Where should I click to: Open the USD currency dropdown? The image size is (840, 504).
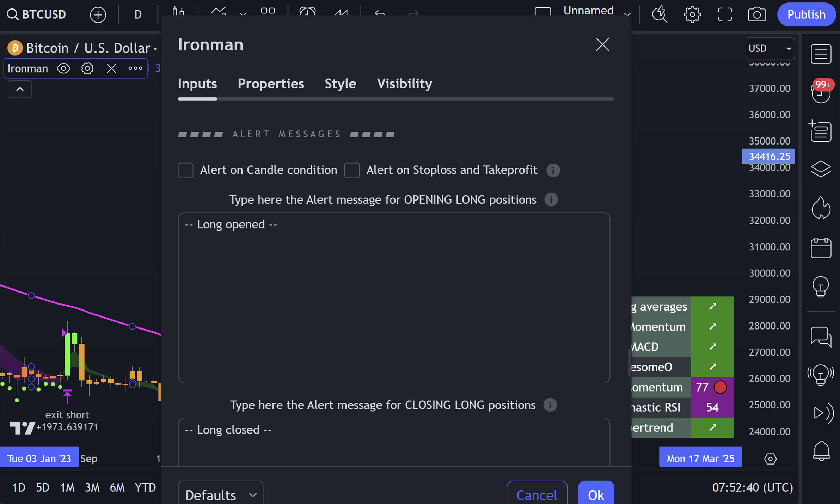tap(770, 48)
